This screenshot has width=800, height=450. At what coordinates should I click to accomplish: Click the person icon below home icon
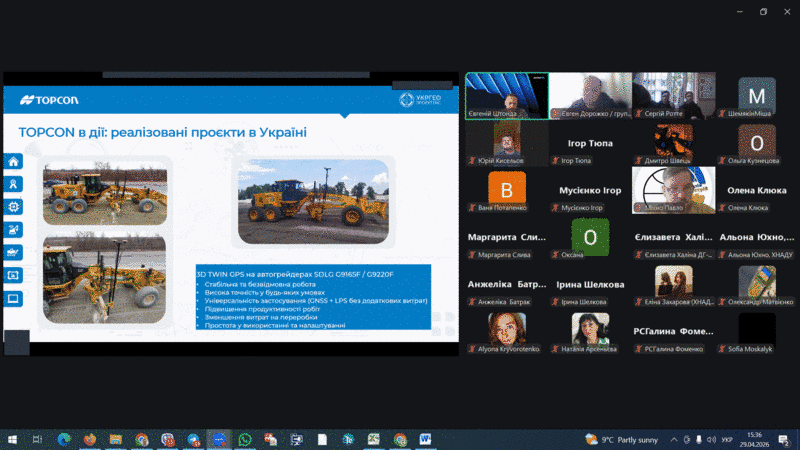[x=14, y=184]
